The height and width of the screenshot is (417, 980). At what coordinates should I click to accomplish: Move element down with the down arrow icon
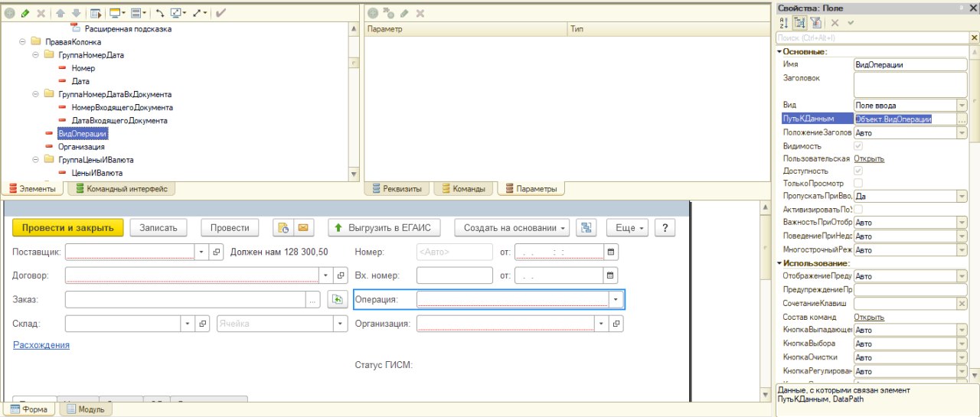click(75, 13)
